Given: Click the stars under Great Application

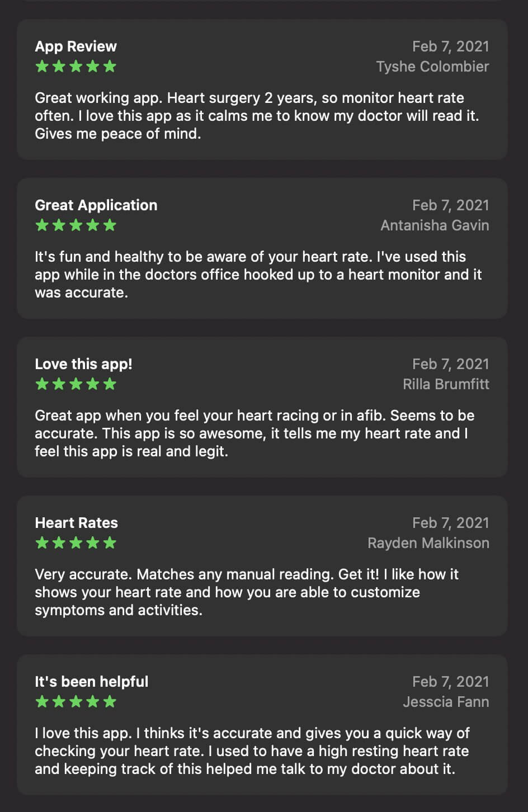Looking at the screenshot, I should pyautogui.click(x=76, y=225).
